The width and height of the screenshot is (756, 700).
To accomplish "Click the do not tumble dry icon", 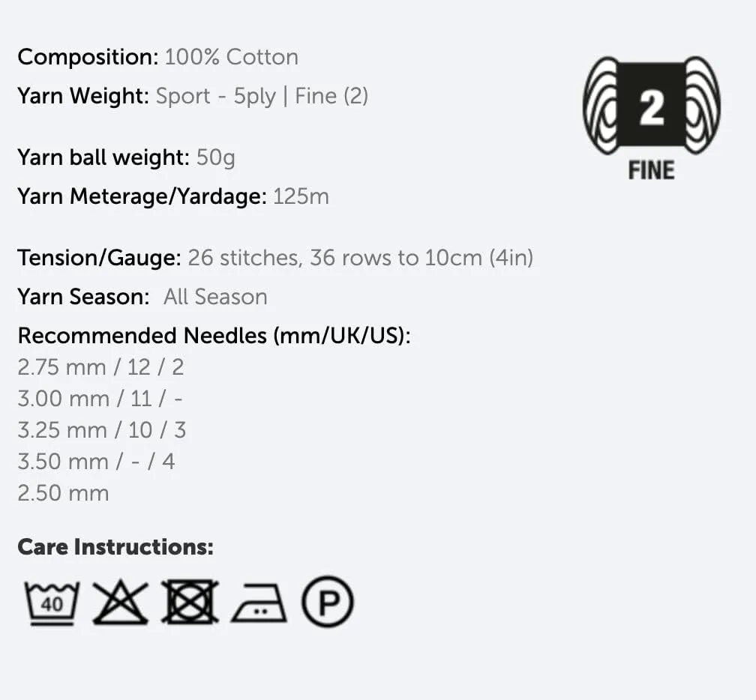I will [190, 601].
